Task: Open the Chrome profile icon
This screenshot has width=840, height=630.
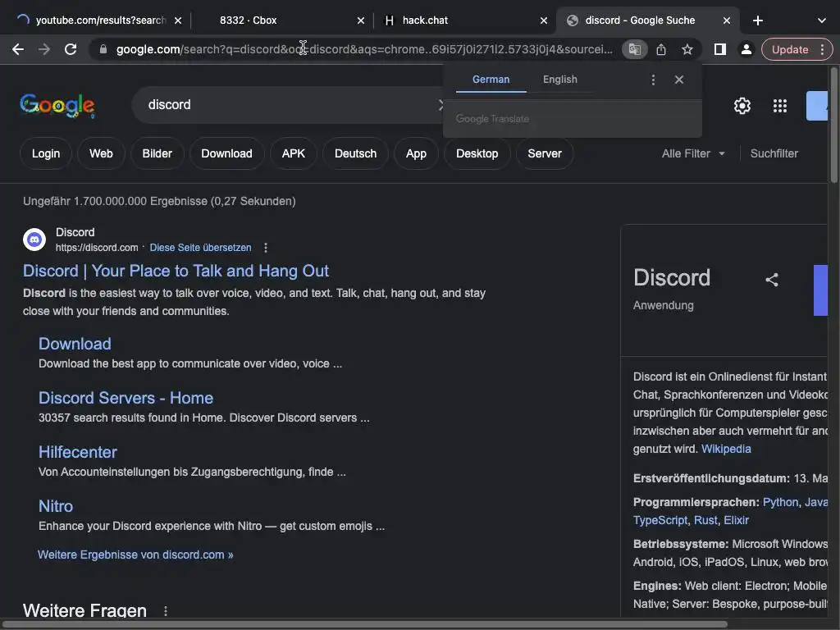Action: [x=746, y=49]
